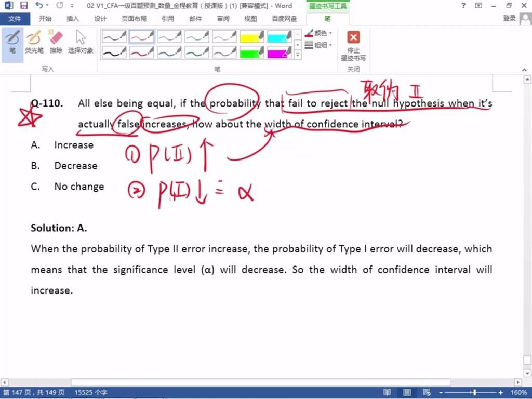
Task: Collapse the ribbon with the chevron
Action: 524,70
